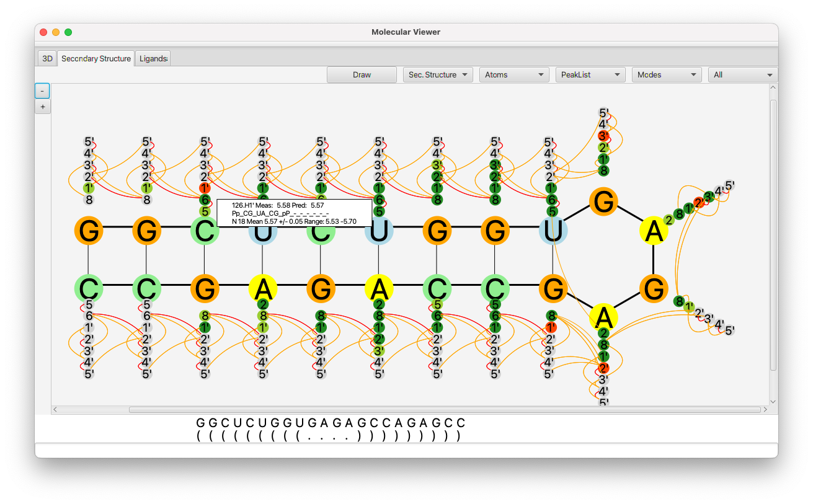Click the red 2' atom beside the upper loop A

pos(699,202)
